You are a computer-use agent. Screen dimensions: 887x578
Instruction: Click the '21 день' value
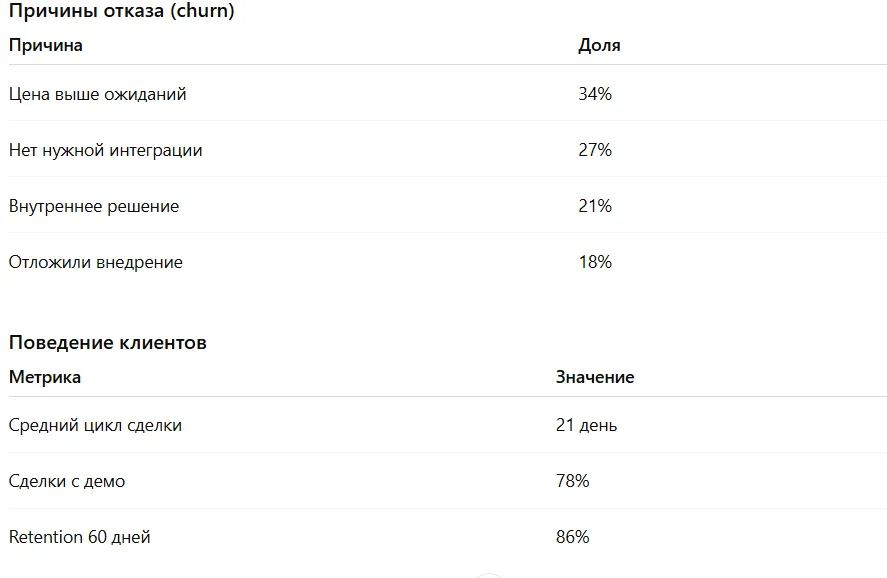point(586,425)
